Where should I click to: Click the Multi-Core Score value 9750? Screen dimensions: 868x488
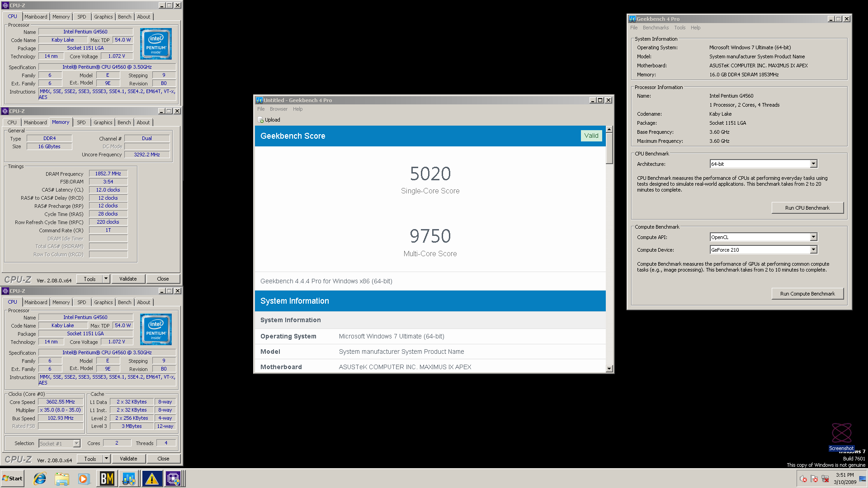point(430,236)
